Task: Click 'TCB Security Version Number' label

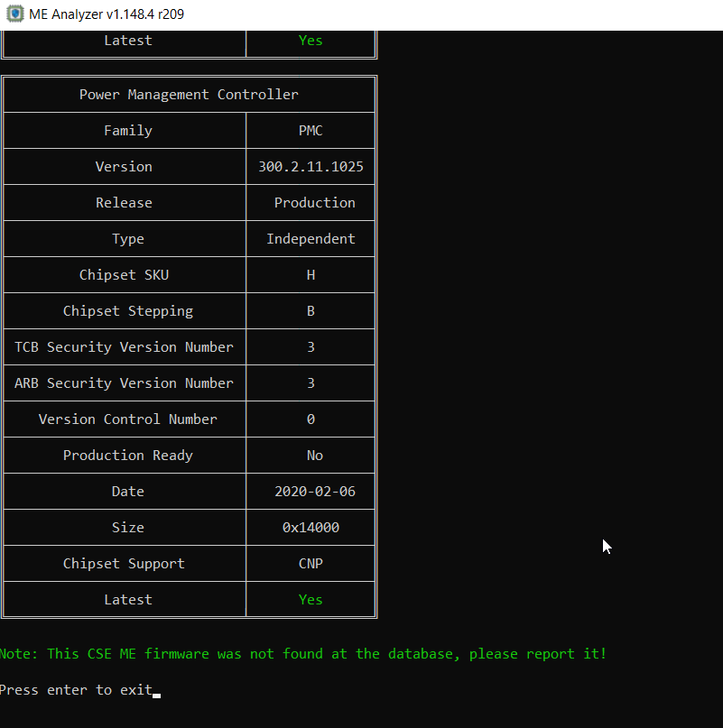Action: click(124, 347)
